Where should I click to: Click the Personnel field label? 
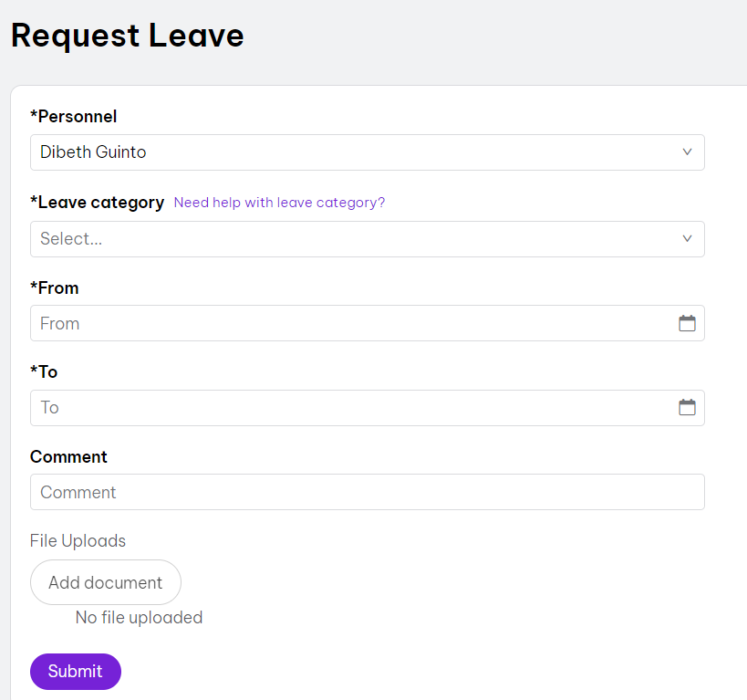point(73,116)
